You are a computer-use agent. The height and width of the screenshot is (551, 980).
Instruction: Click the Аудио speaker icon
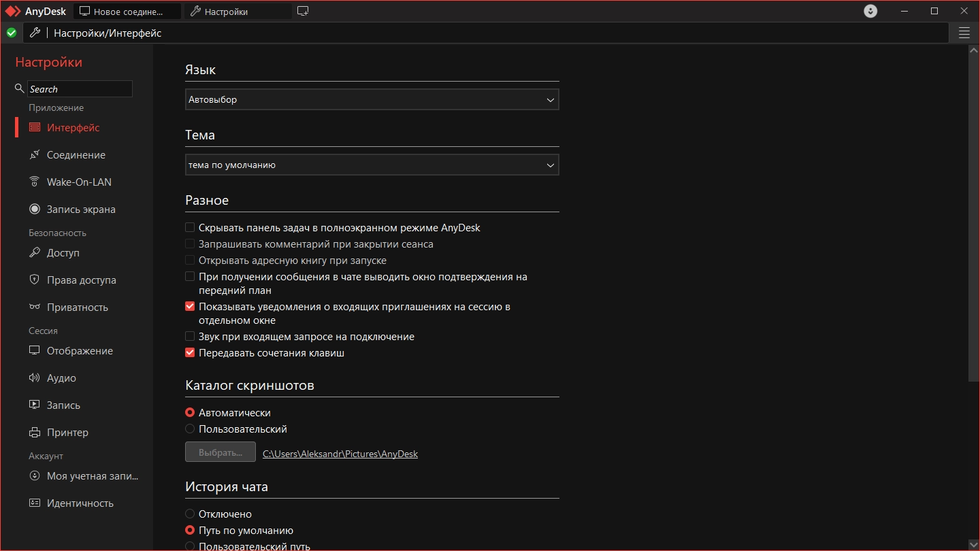tap(34, 378)
